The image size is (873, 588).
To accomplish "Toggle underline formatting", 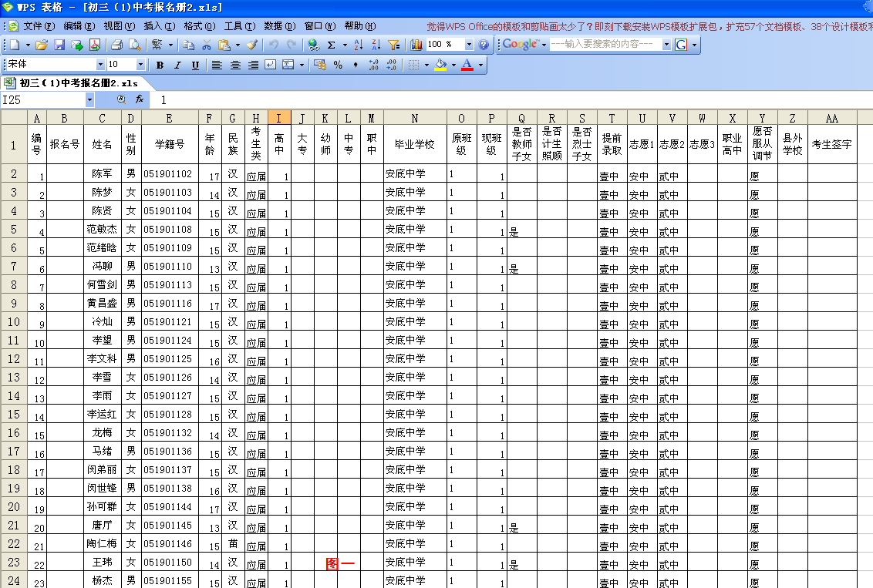I will (194, 66).
